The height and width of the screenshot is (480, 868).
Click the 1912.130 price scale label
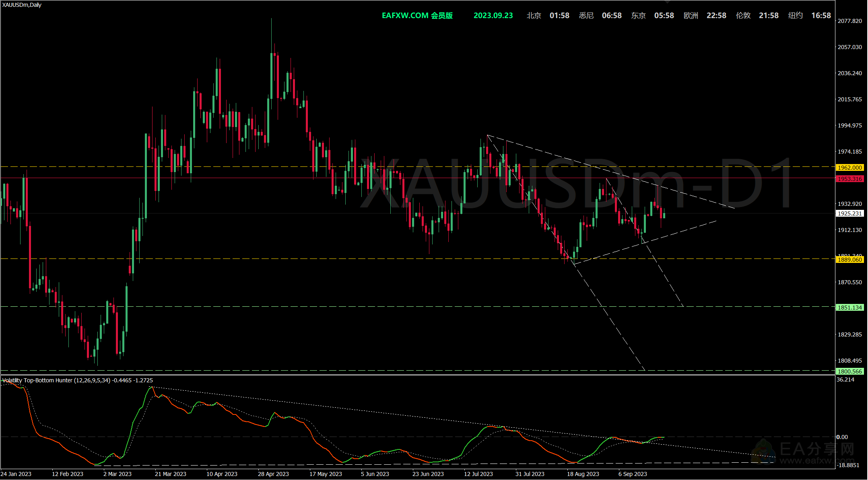pos(850,230)
